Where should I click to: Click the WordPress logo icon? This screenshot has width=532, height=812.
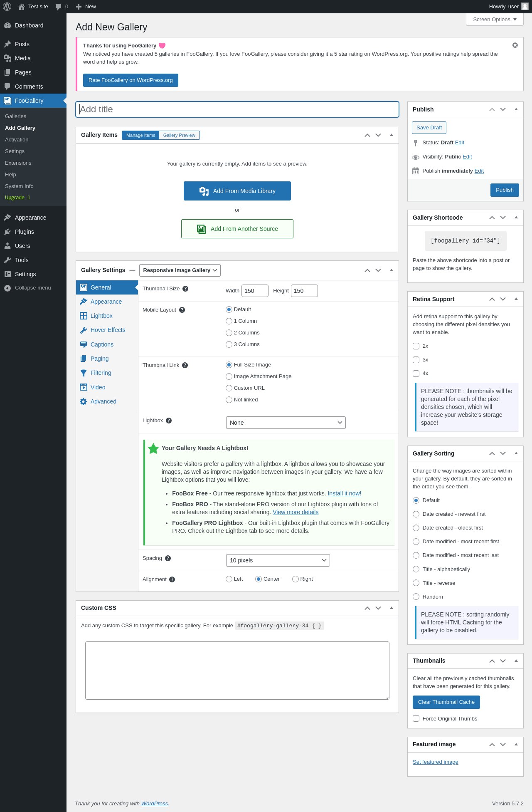click(7, 7)
